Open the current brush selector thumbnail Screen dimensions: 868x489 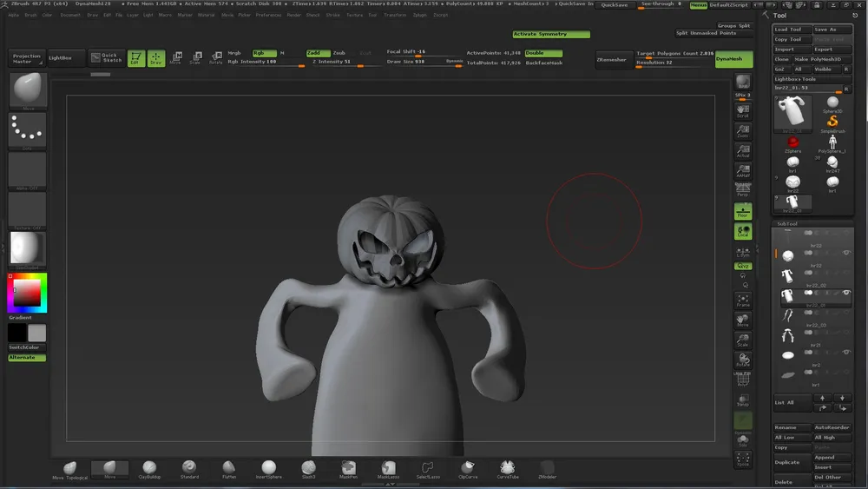[27, 89]
